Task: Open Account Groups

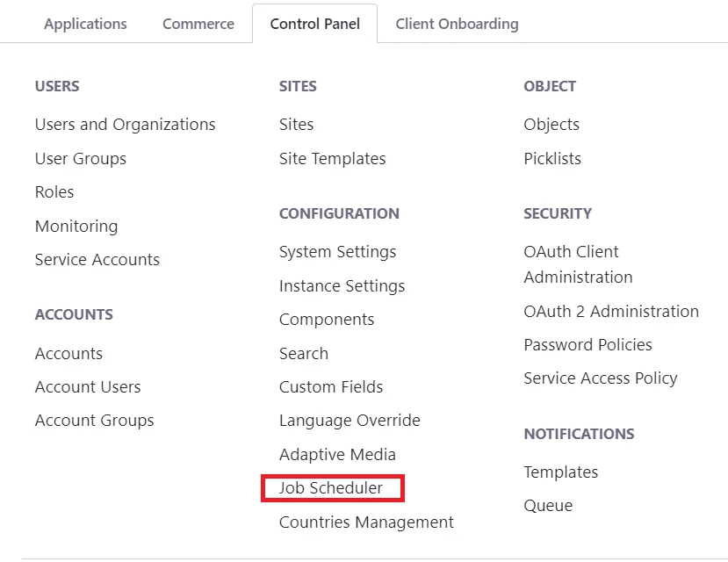Action: [x=94, y=421]
